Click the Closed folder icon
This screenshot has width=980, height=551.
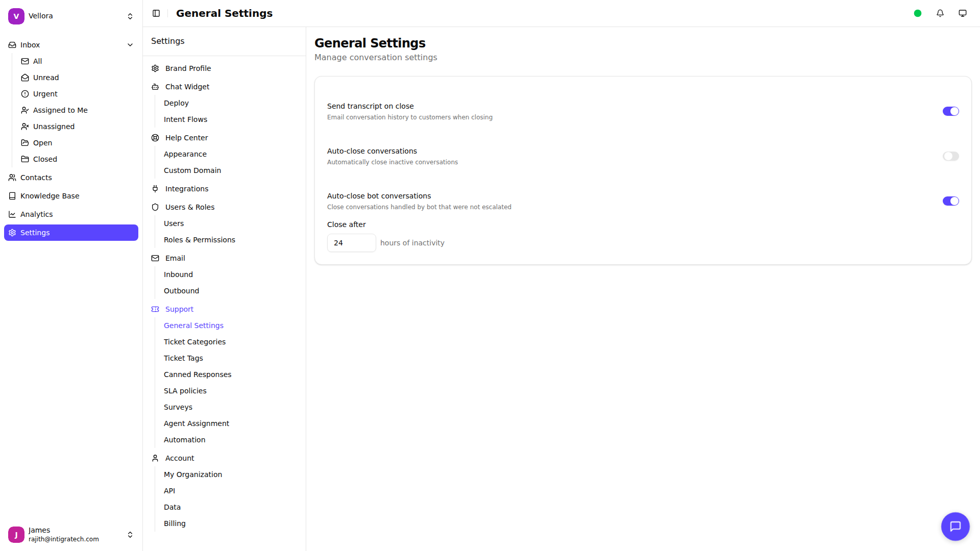tap(25, 159)
